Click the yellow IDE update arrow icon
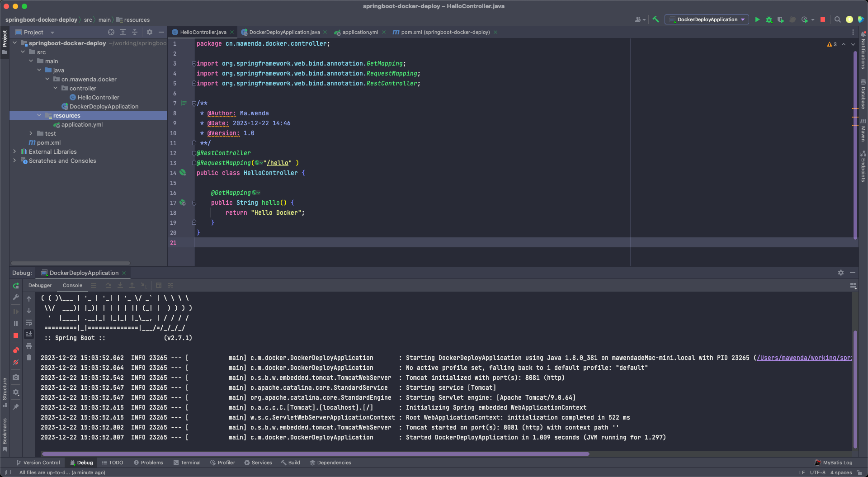The height and width of the screenshot is (477, 868). [849, 19]
